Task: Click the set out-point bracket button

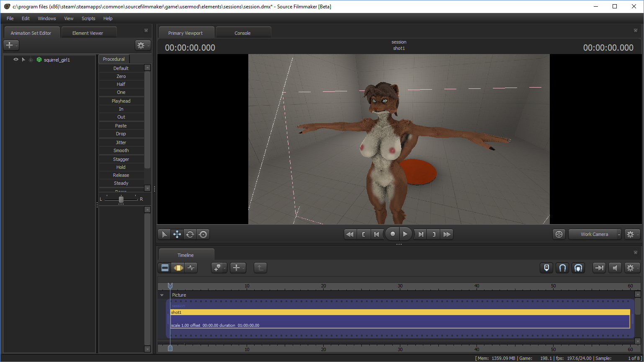Action: [434, 234]
